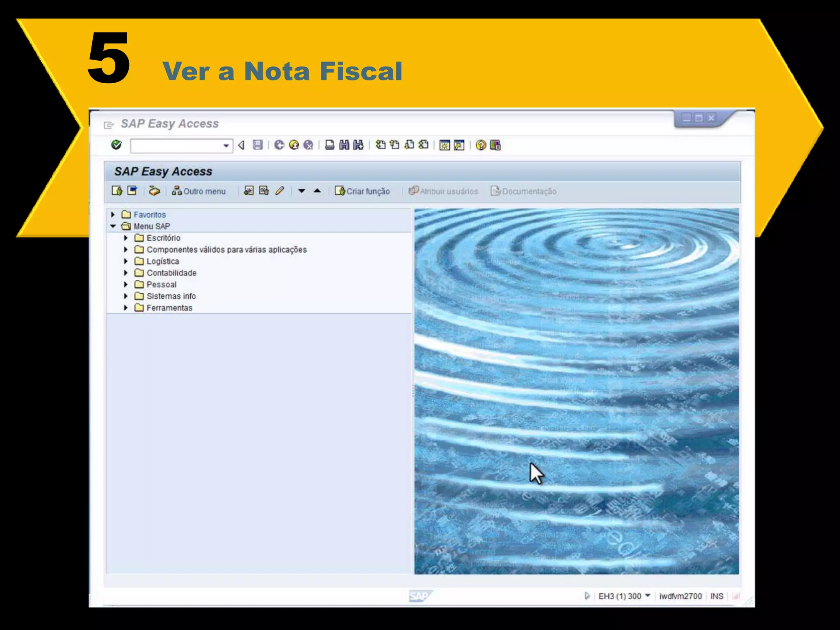Viewport: 840px width, 630px height.
Task: Click the Print icon in the toolbar
Action: [x=329, y=145]
